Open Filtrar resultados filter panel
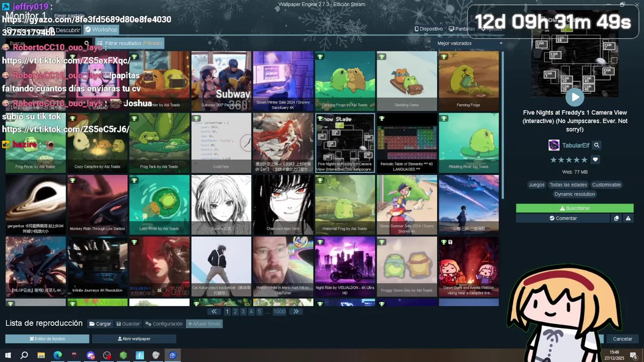The width and height of the screenshot is (644, 362). tap(130, 43)
